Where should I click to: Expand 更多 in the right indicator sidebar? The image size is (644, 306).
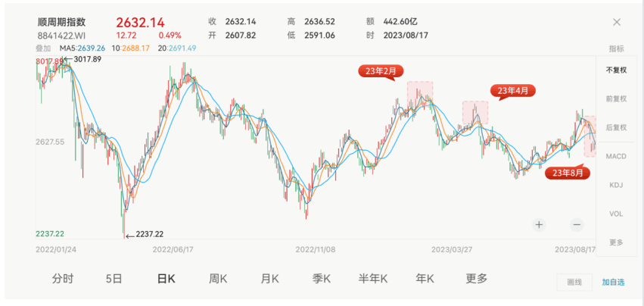(615, 242)
